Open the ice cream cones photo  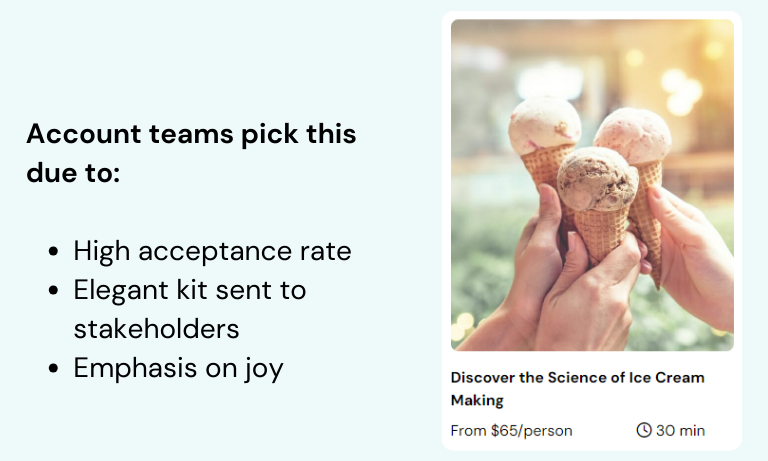[592, 185]
